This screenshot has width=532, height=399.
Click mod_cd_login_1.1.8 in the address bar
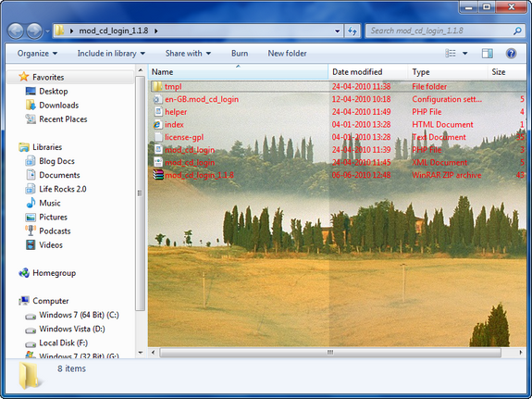point(114,31)
